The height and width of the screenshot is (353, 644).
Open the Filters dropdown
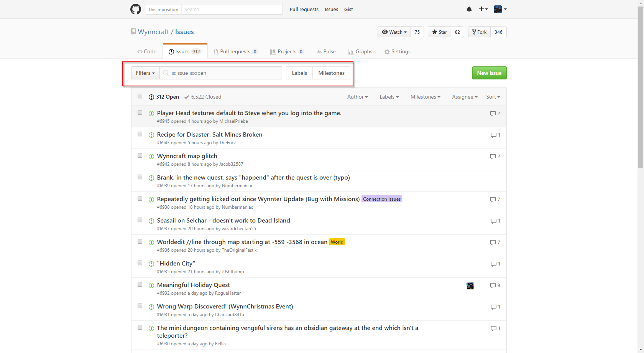tap(145, 73)
